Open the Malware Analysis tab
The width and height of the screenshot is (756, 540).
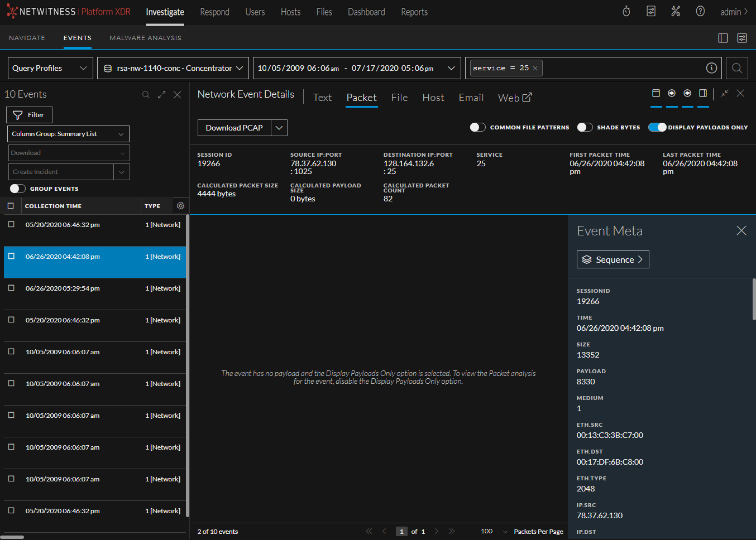click(x=145, y=38)
